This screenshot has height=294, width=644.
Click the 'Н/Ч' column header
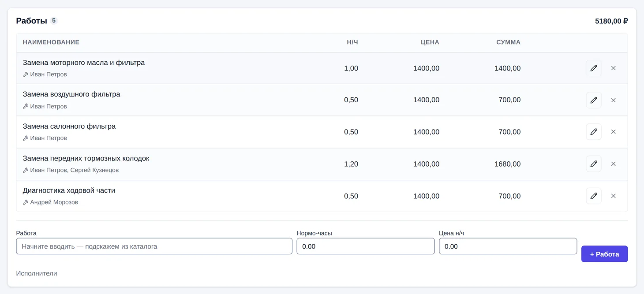click(x=352, y=42)
